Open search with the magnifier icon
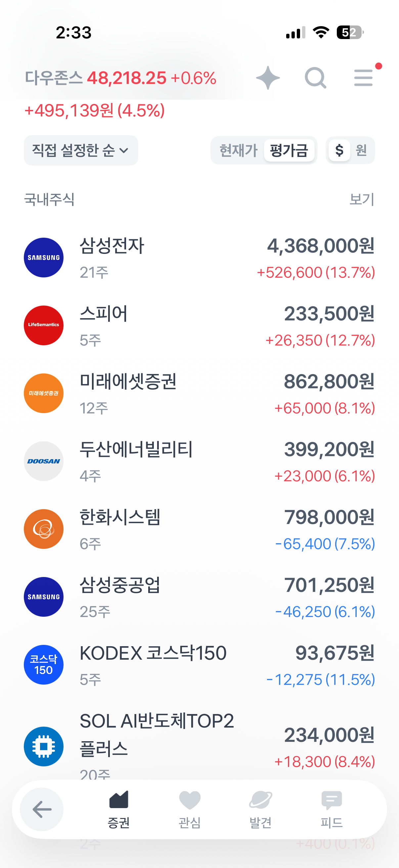 315,78
